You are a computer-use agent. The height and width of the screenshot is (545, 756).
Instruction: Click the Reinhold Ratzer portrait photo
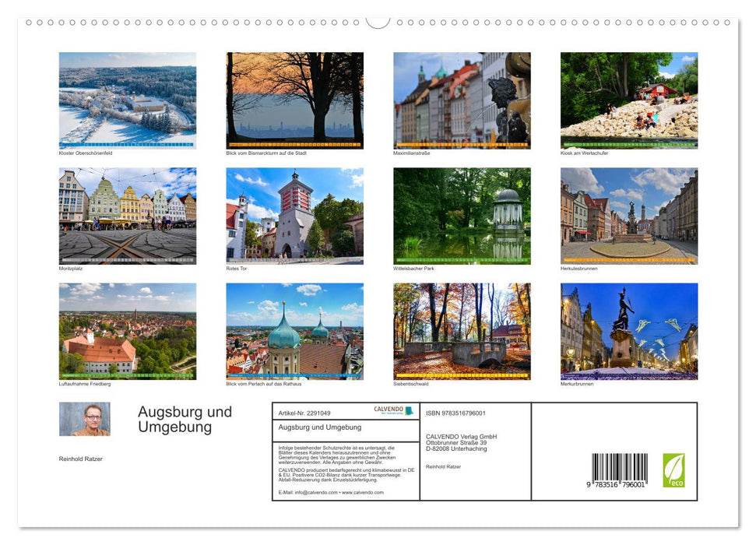click(x=84, y=419)
